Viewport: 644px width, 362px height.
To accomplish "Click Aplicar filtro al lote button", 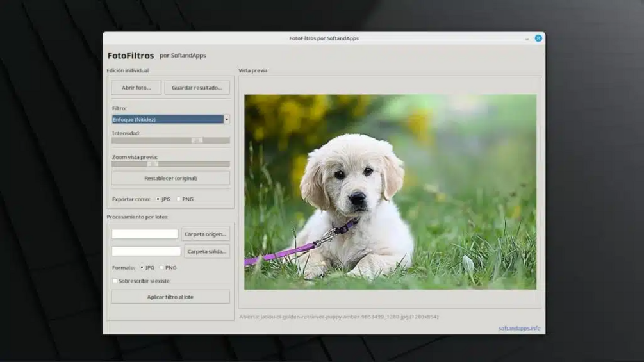I will pyautogui.click(x=170, y=297).
